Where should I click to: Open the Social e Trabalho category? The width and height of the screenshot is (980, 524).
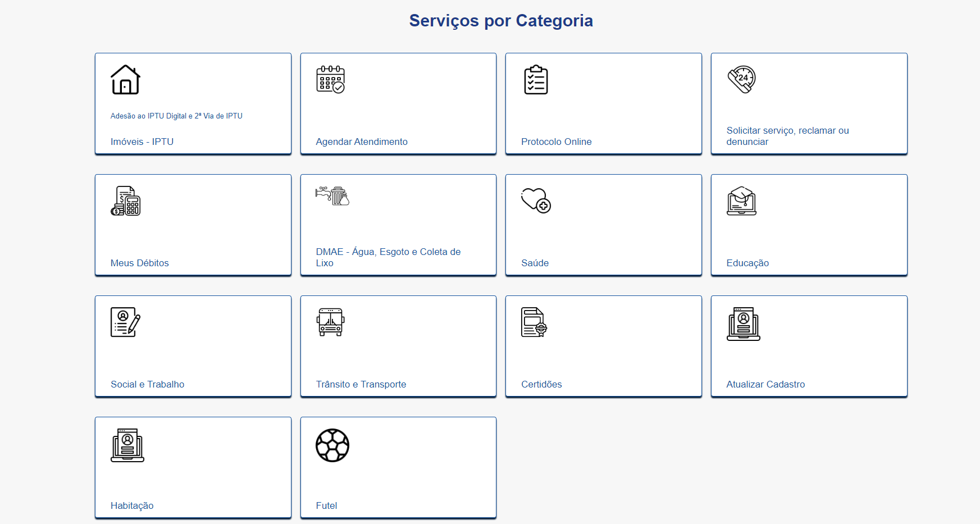(x=148, y=384)
